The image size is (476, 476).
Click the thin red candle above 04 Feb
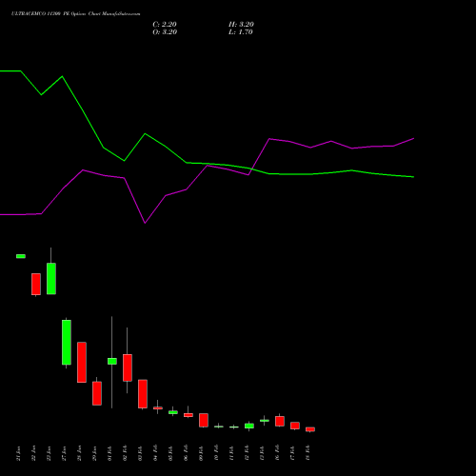pyautogui.click(x=158, y=408)
